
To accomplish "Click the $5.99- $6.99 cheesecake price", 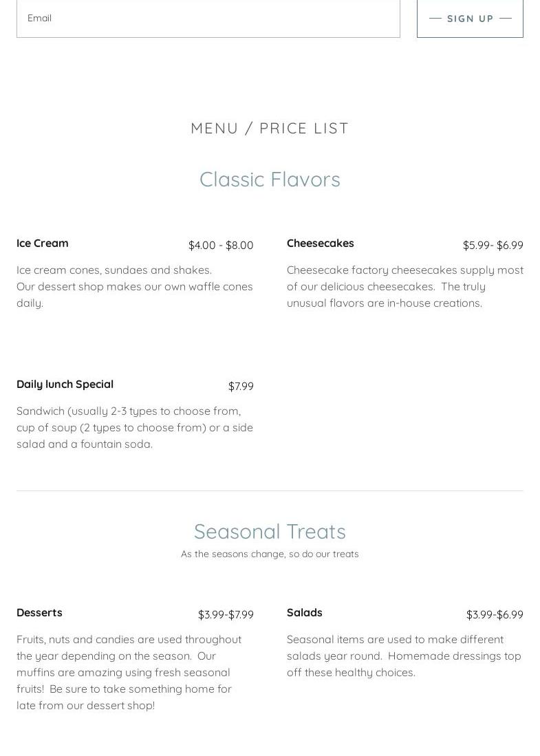I will (493, 246).
